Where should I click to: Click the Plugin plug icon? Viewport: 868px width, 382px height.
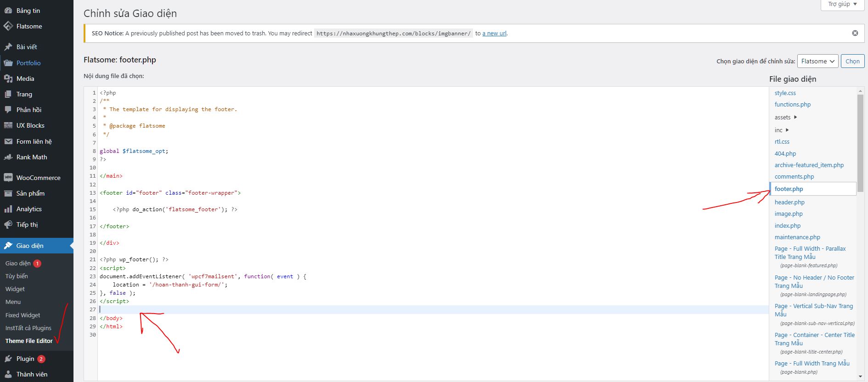click(8, 359)
